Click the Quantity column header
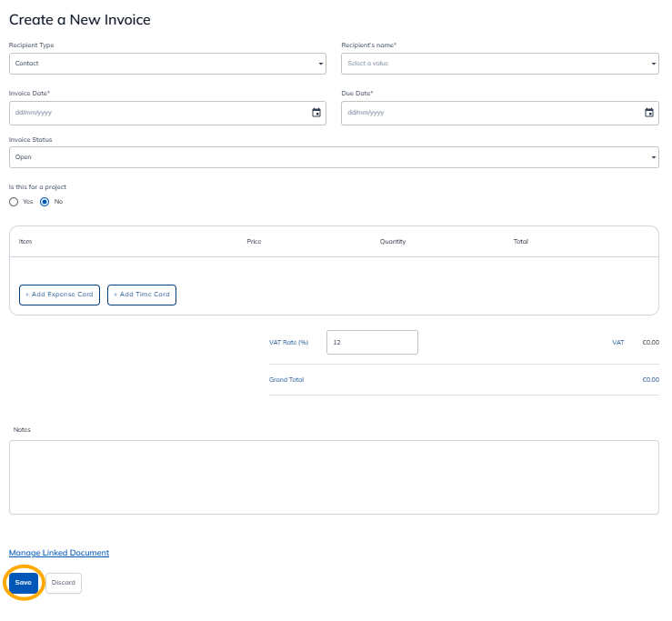 (x=393, y=242)
